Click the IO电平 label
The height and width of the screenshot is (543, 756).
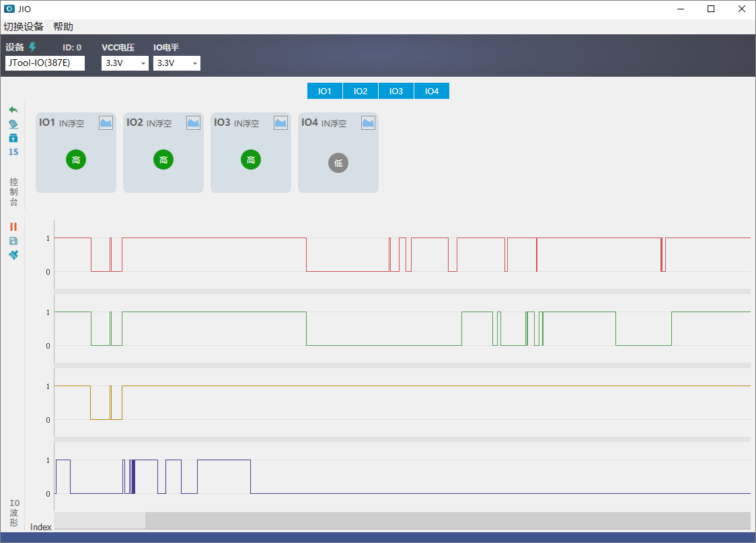click(166, 47)
